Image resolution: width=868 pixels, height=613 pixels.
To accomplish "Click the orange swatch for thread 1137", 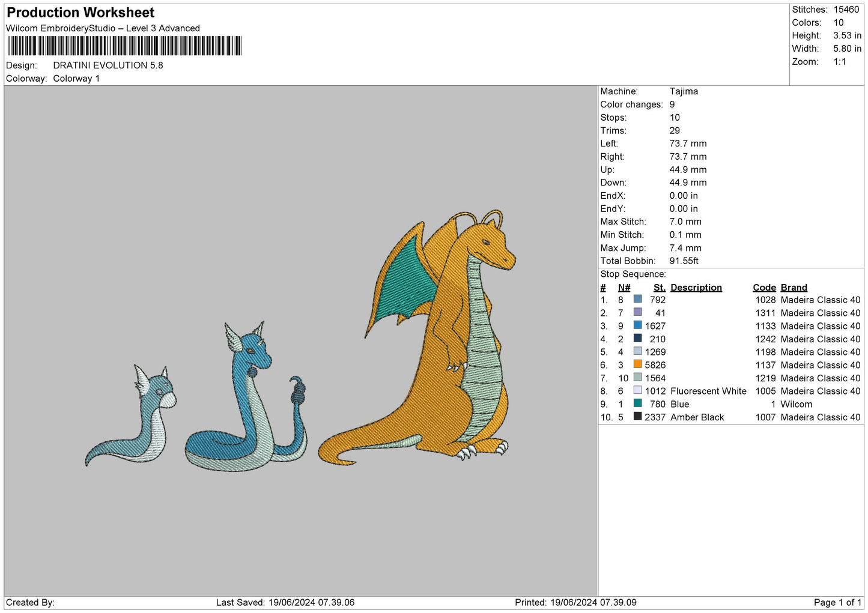I will coord(637,364).
